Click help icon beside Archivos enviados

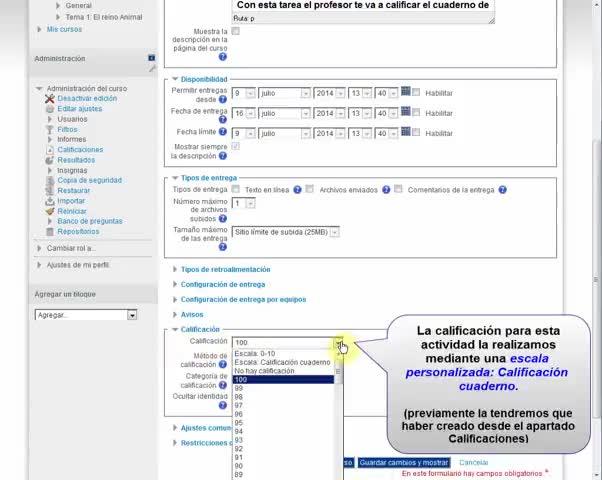386,190
